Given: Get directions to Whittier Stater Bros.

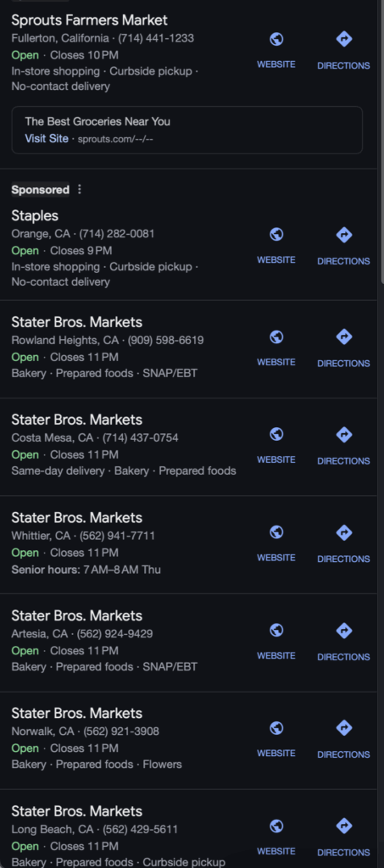Looking at the screenshot, I should [x=343, y=543].
